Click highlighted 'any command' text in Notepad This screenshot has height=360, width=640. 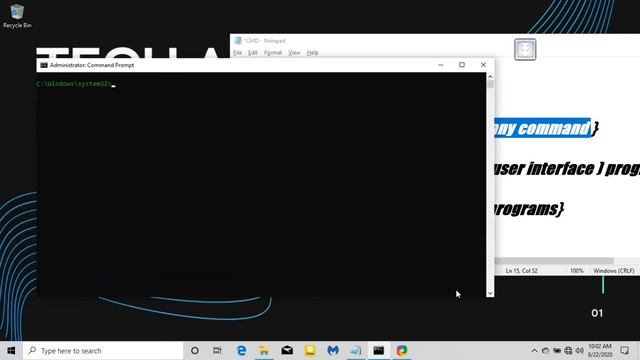543,128
